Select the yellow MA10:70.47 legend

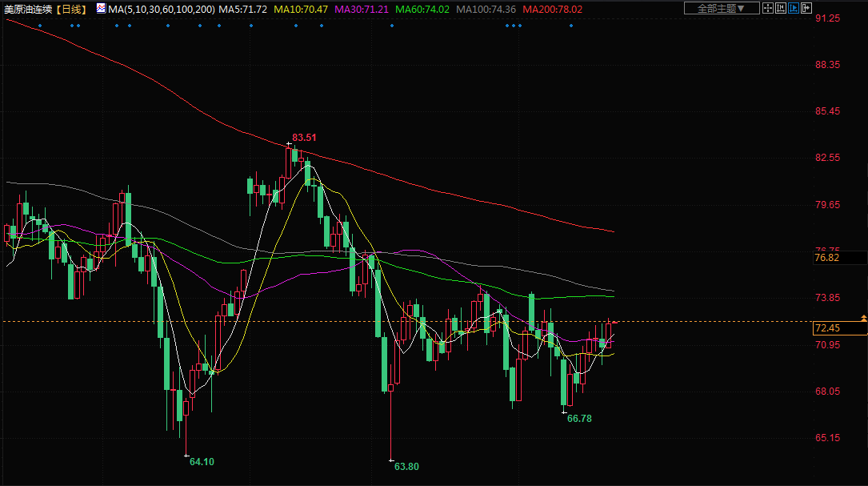click(301, 9)
